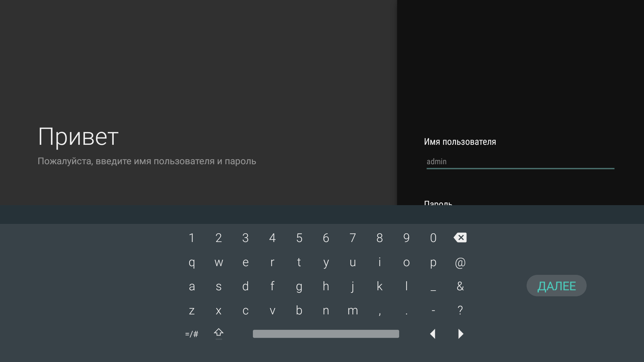Tap the number 0 key
This screenshot has width=644, height=362.
click(x=433, y=238)
